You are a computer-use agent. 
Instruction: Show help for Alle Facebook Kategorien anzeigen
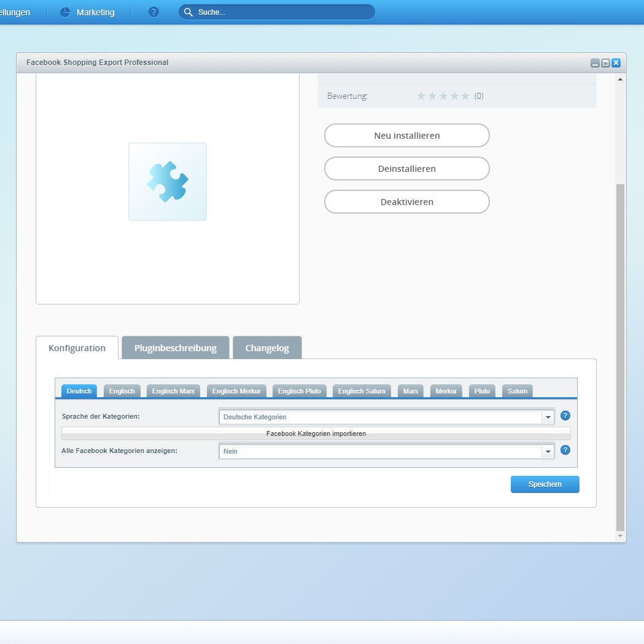click(x=565, y=450)
